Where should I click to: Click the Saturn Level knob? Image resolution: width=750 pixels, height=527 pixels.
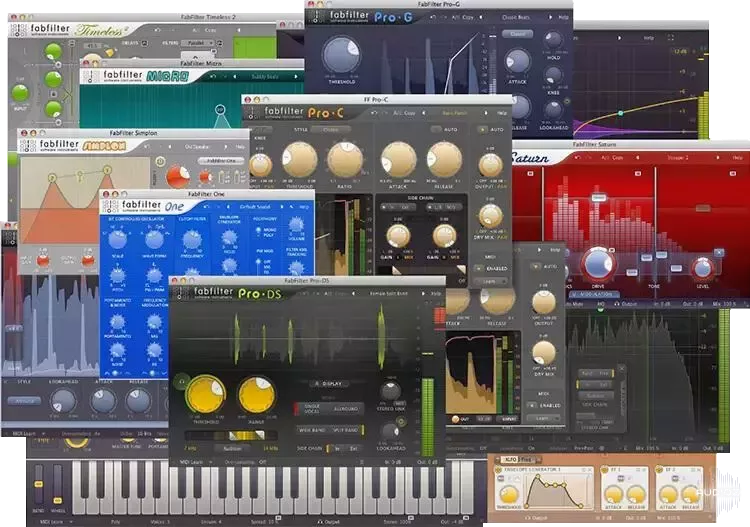pos(702,269)
